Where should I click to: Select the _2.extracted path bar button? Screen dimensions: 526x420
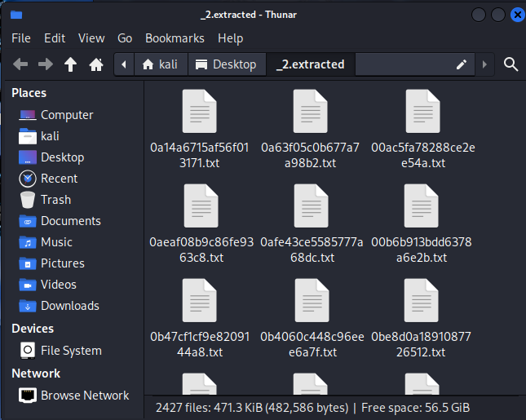tap(311, 64)
